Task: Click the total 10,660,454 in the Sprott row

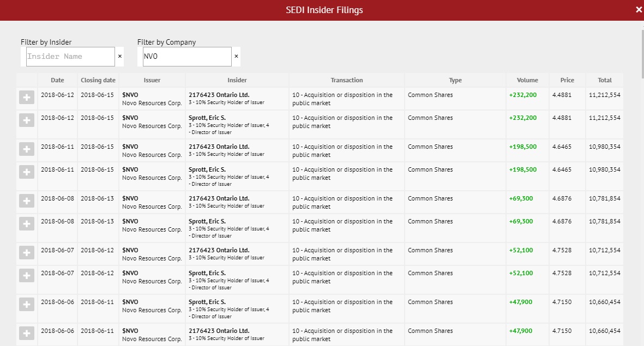Action: (605, 302)
